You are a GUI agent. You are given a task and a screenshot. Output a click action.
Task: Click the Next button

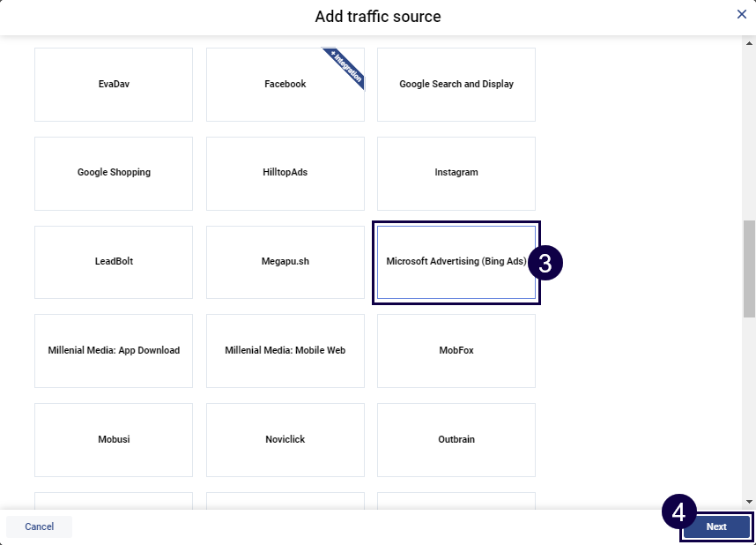tap(716, 527)
